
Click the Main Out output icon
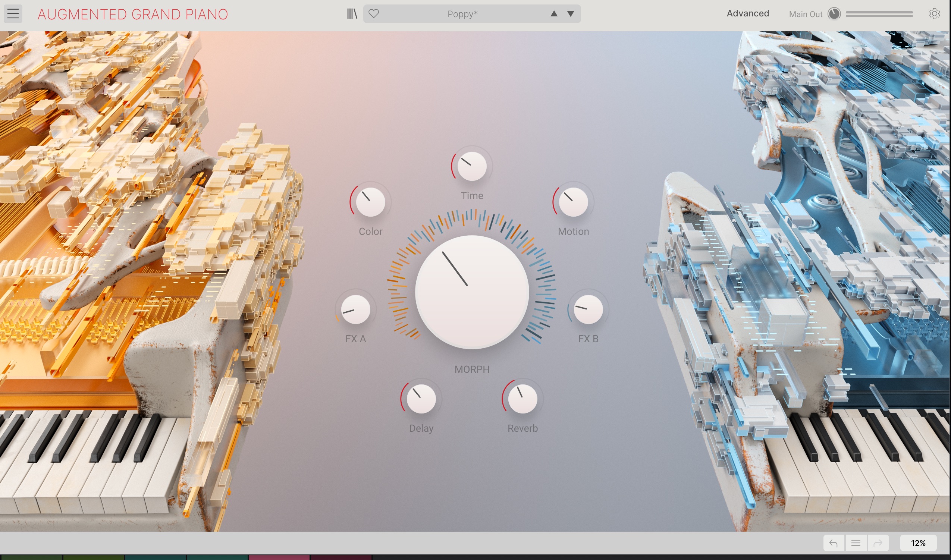pos(834,14)
